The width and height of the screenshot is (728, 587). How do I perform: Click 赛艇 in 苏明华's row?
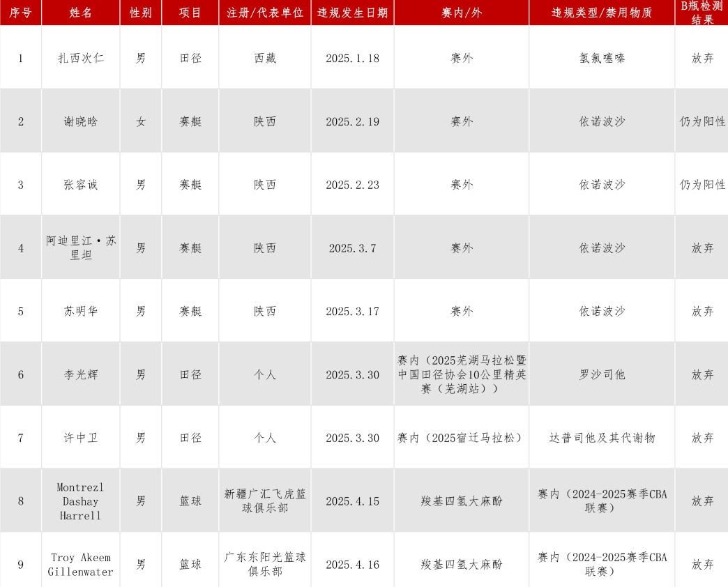coord(190,311)
